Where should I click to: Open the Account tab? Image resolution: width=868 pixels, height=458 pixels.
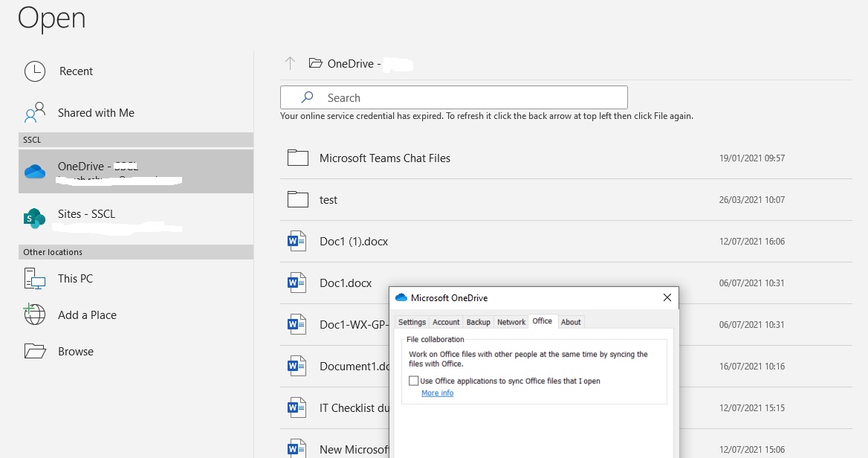click(446, 322)
